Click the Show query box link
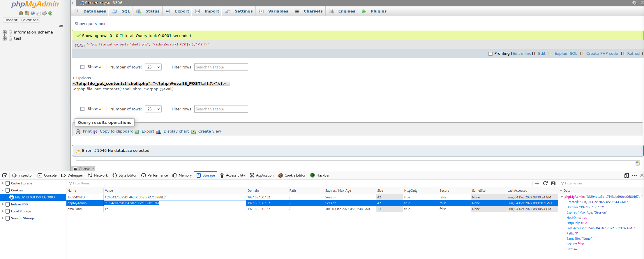Image resolution: width=644 pixels, height=259 pixels. tap(90, 24)
